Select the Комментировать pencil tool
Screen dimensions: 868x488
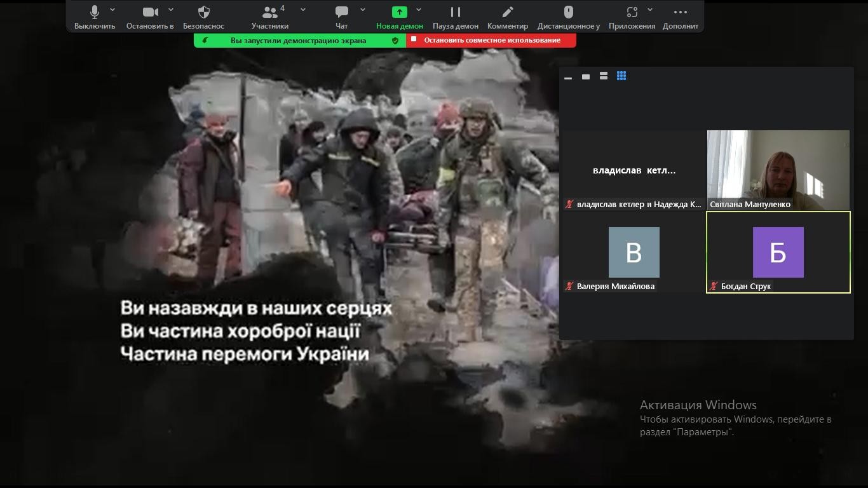tap(508, 13)
